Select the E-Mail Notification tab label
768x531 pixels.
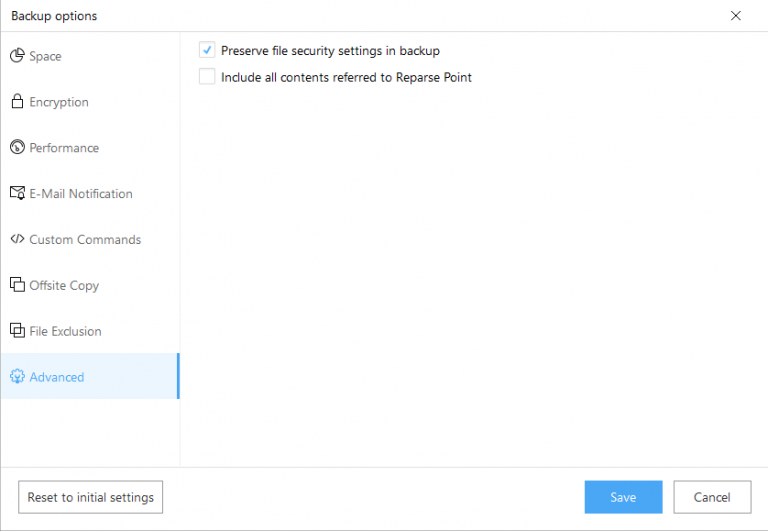tap(81, 194)
